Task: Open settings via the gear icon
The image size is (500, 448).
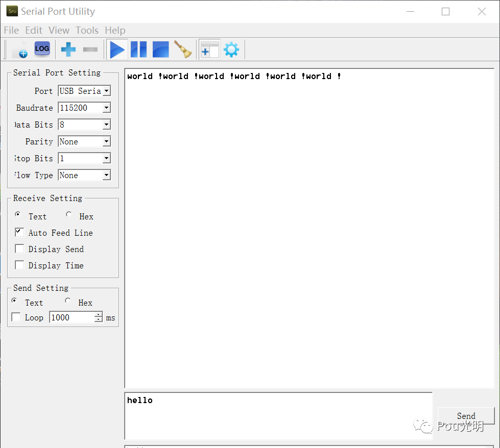Action: click(231, 49)
